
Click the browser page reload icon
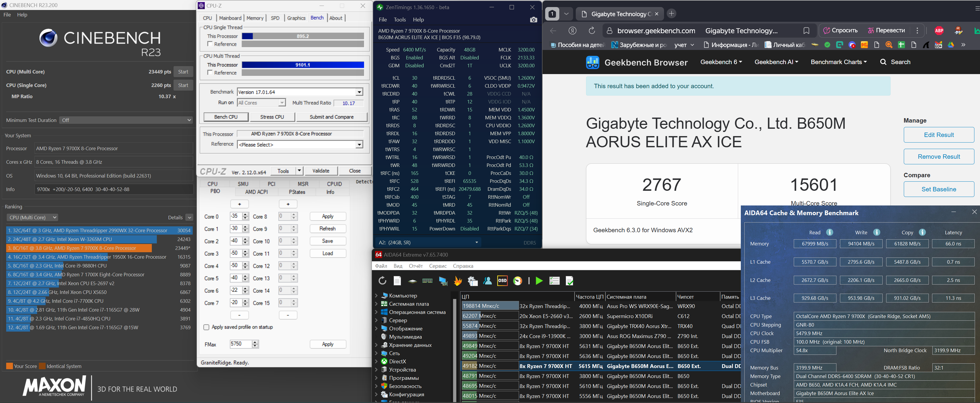(x=592, y=31)
